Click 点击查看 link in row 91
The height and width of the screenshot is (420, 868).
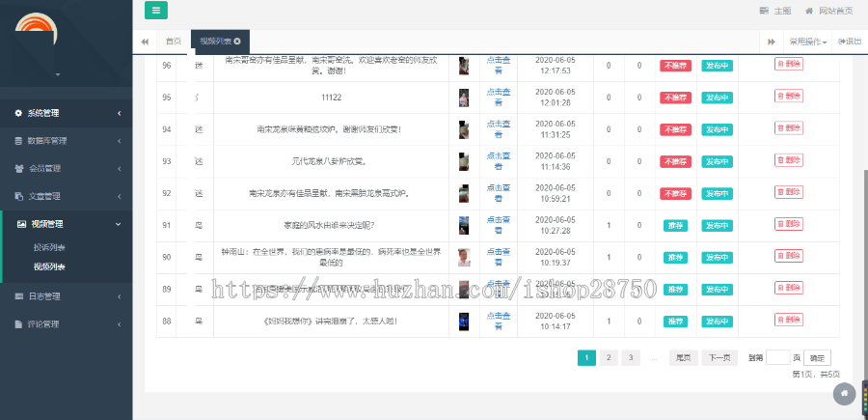pos(499,225)
